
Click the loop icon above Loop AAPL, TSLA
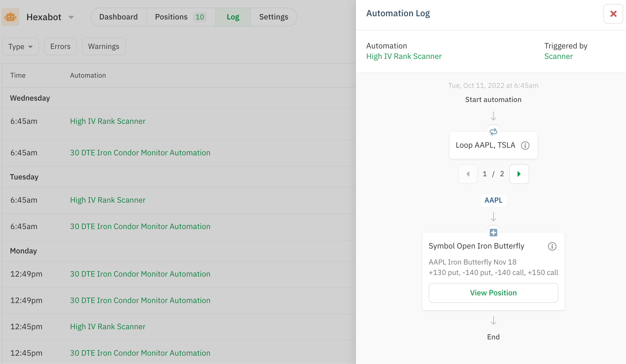(493, 131)
